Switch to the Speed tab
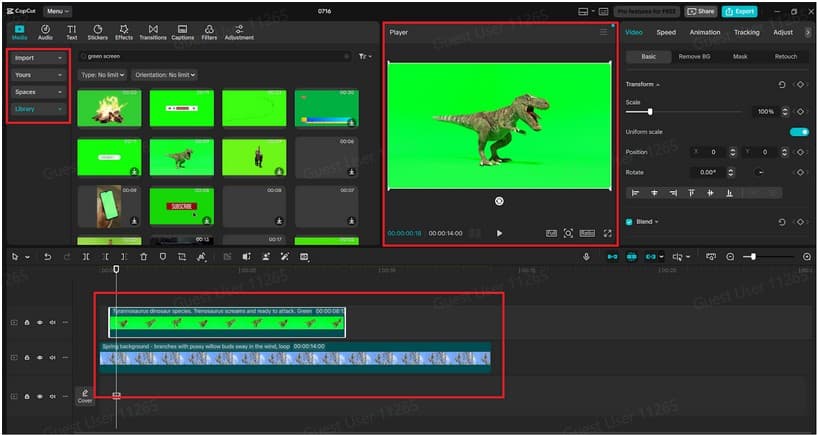 click(666, 32)
